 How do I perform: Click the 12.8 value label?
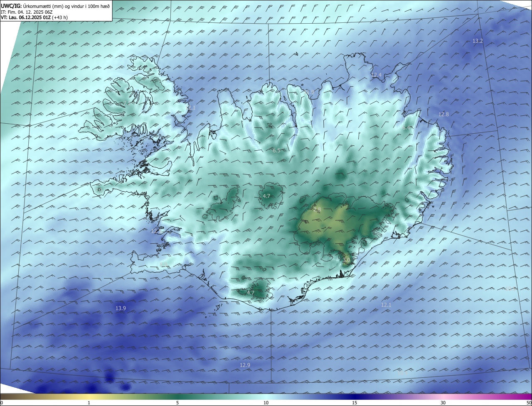[443, 114]
